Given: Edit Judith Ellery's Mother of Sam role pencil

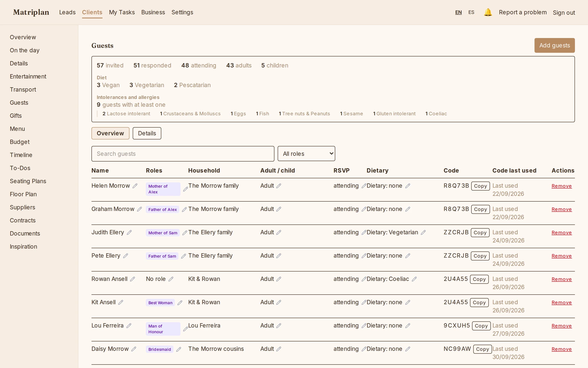Looking at the screenshot, I should (x=185, y=233).
